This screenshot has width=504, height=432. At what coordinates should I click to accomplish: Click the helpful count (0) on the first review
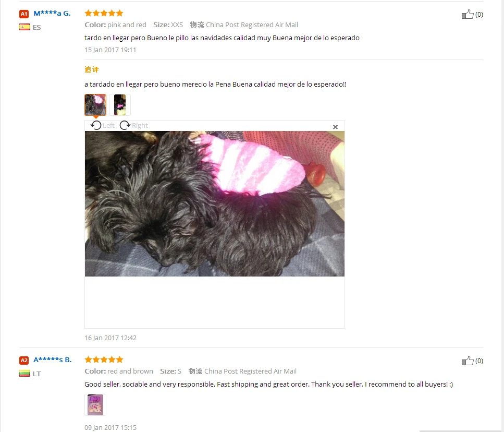click(x=480, y=15)
